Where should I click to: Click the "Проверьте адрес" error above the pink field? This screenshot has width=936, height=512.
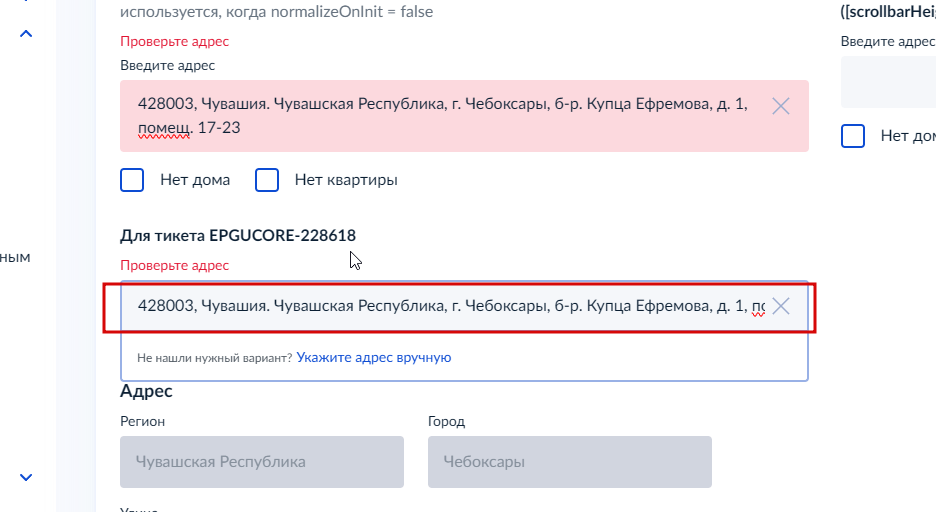[174, 41]
